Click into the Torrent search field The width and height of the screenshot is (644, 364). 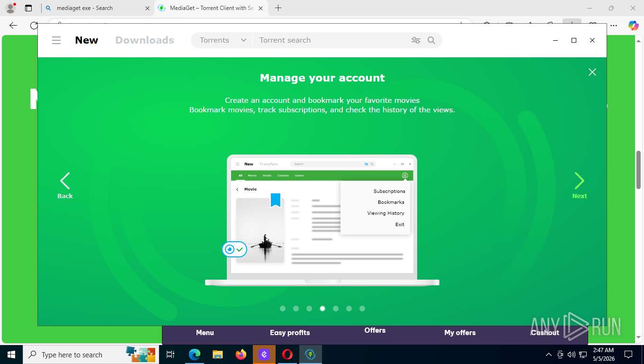point(331,40)
